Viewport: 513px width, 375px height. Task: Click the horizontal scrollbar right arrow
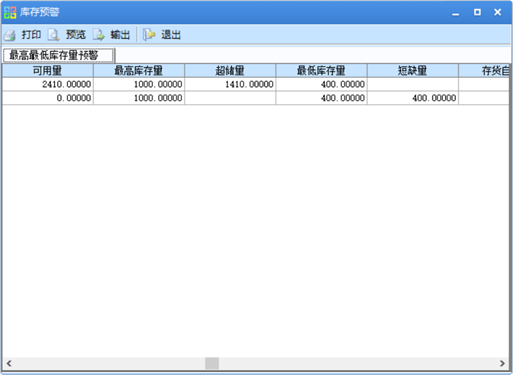pyautogui.click(x=502, y=363)
